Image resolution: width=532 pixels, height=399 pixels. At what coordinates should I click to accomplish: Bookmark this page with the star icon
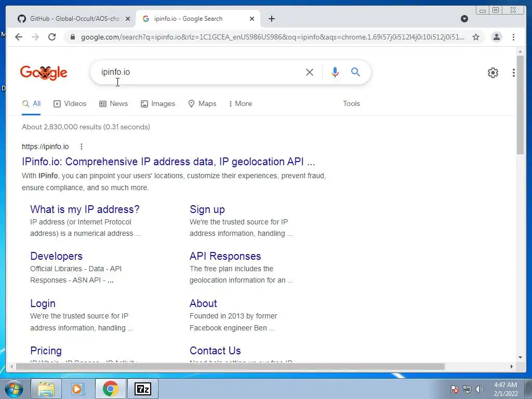[x=476, y=37]
